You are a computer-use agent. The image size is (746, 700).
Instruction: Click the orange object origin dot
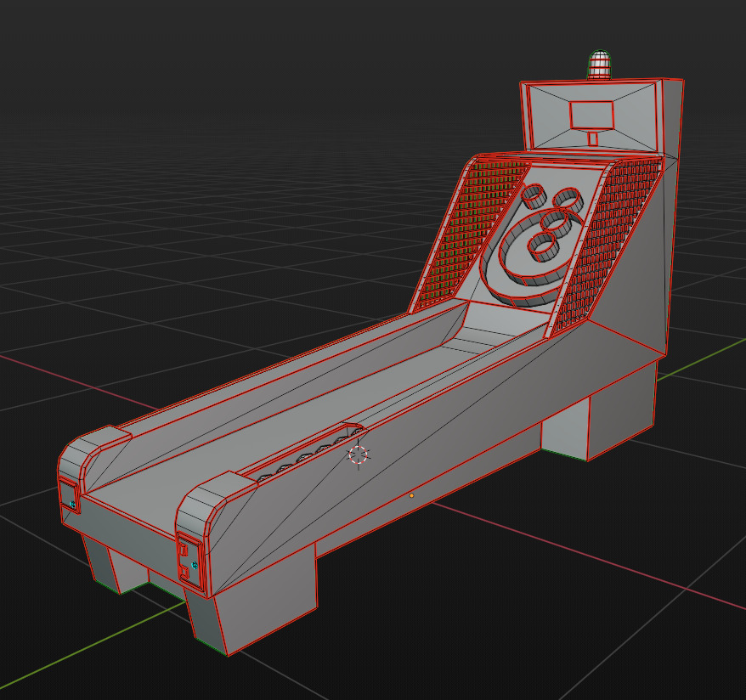[411, 495]
